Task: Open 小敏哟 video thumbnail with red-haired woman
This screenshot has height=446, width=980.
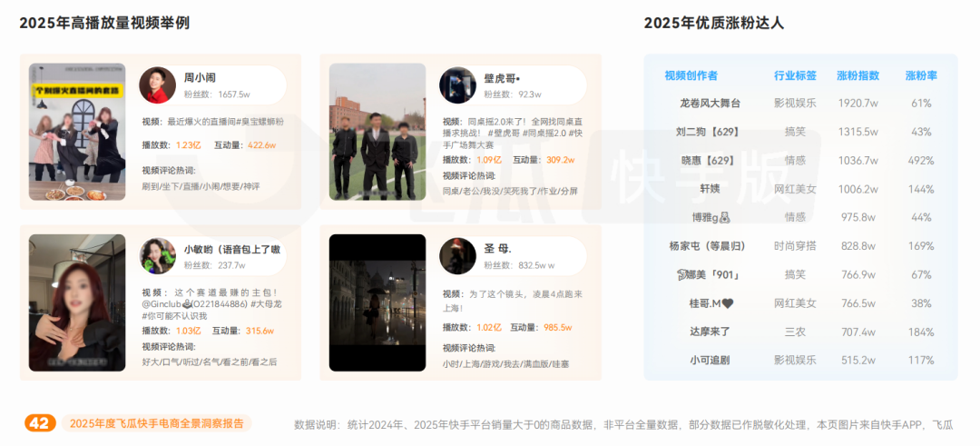Action: click(77, 302)
